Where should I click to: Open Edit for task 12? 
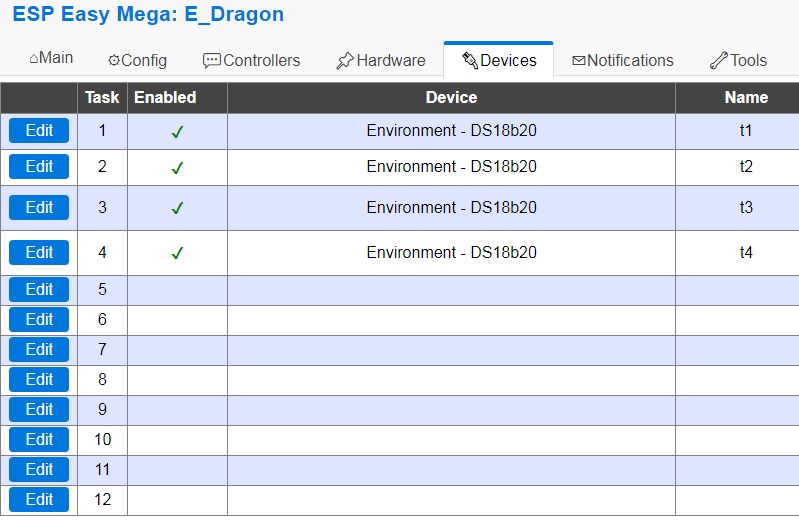pos(39,499)
